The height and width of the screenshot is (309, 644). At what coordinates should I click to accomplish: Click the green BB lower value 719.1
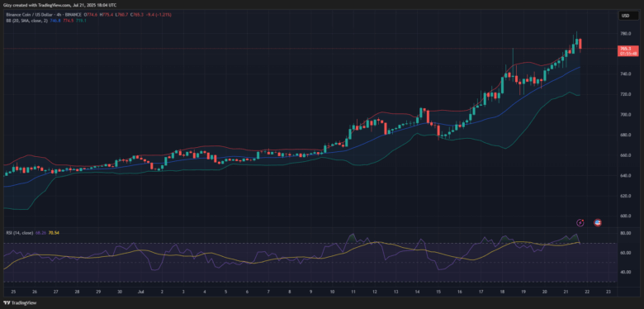81,20
